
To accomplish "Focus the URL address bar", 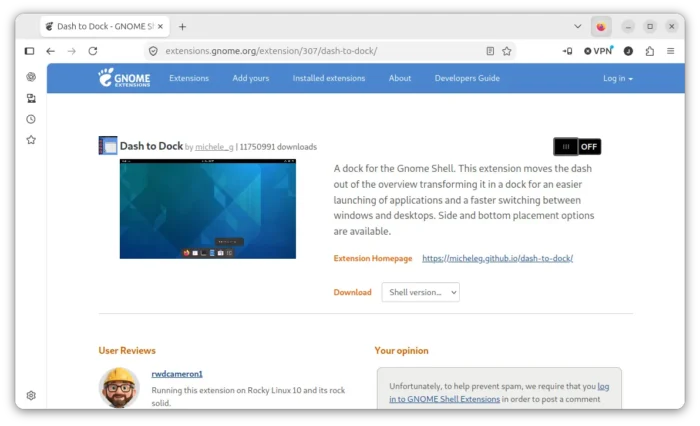I will point(321,51).
